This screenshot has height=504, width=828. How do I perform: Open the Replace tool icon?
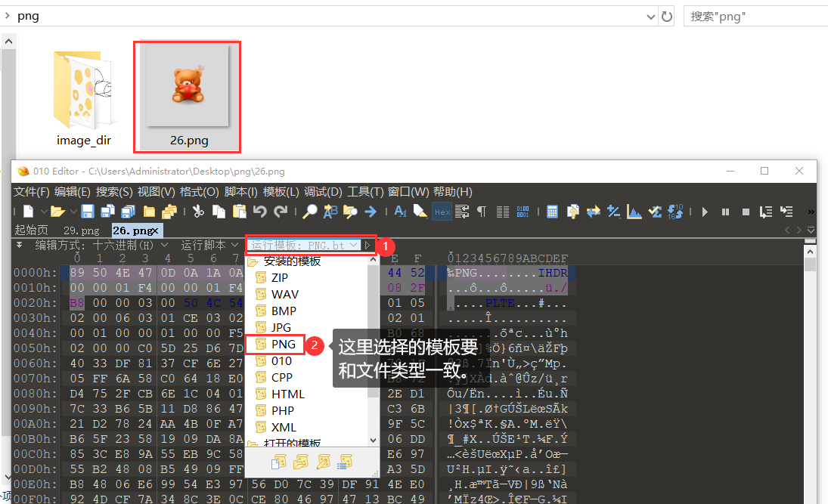tap(330, 212)
